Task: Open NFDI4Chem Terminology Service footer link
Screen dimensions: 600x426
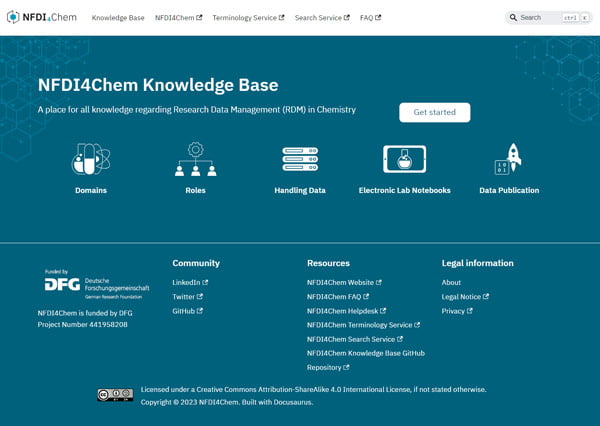Action: (x=364, y=325)
